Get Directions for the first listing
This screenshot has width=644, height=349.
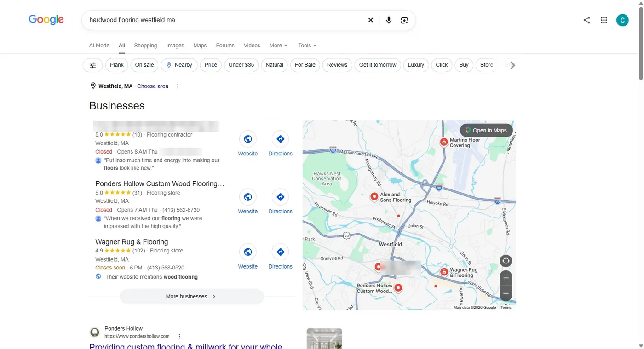281,139
